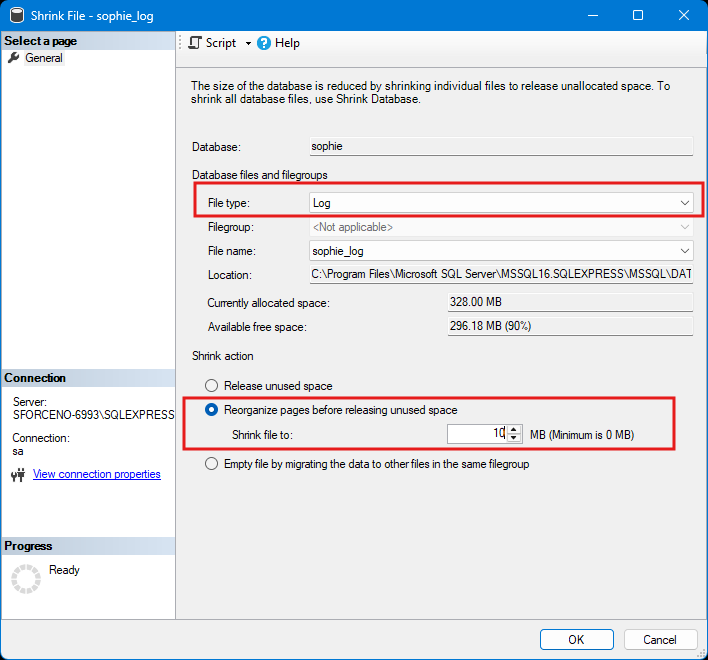708x660 pixels.
Task: Click the Shrink File database title icon
Action: (16, 16)
